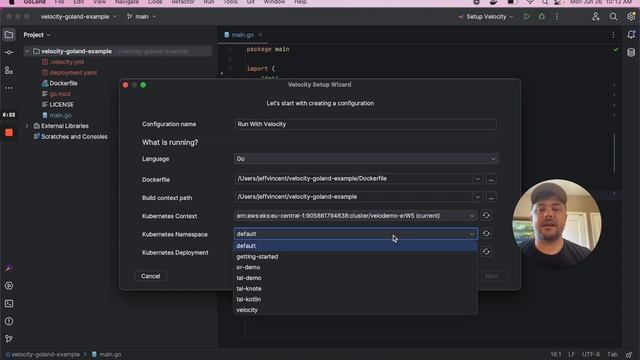Open the Setup Velocity run configuration dropdown

pyautogui.click(x=486, y=17)
